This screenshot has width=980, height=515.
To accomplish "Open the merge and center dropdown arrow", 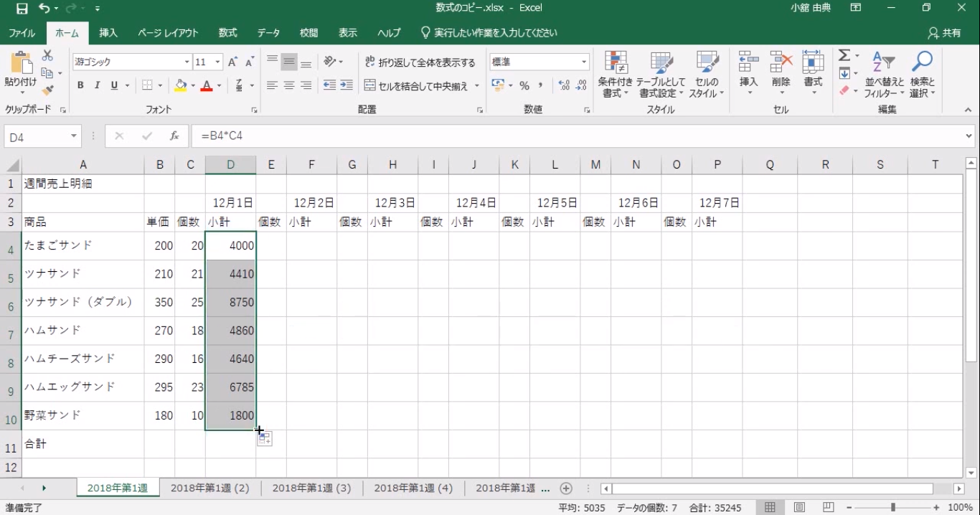I will tap(477, 85).
